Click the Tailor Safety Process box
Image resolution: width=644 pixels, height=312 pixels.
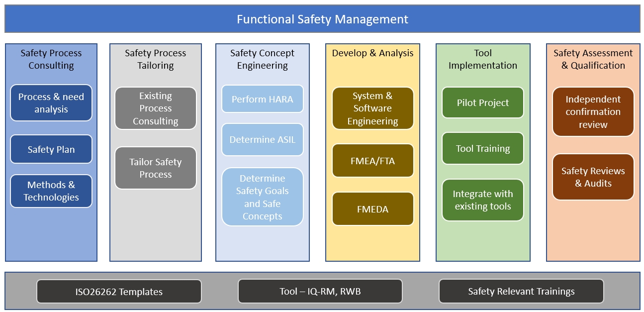156,168
